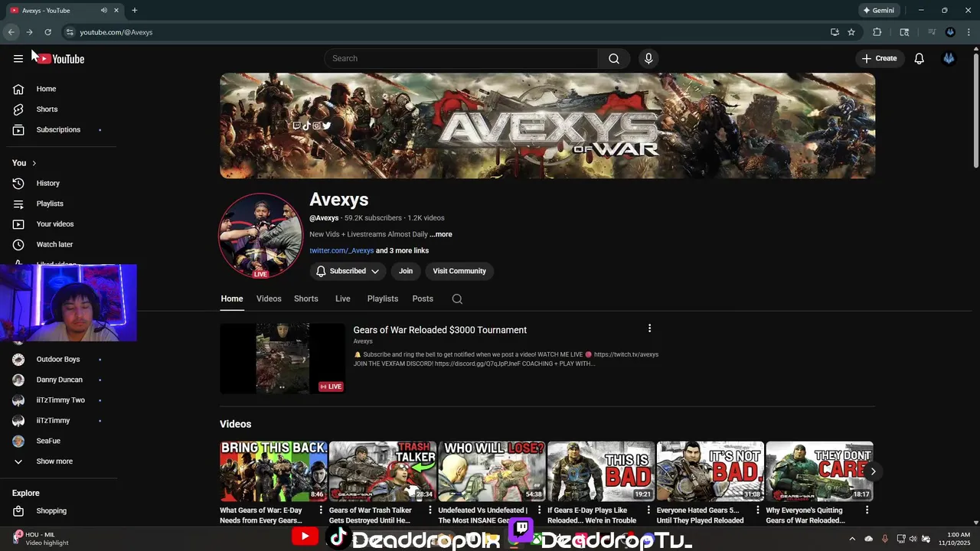The height and width of the screenshot is (551, 980).
Task: Open the Gears of War Reloaded $3000 Tournament title
Action: (440, 330)
